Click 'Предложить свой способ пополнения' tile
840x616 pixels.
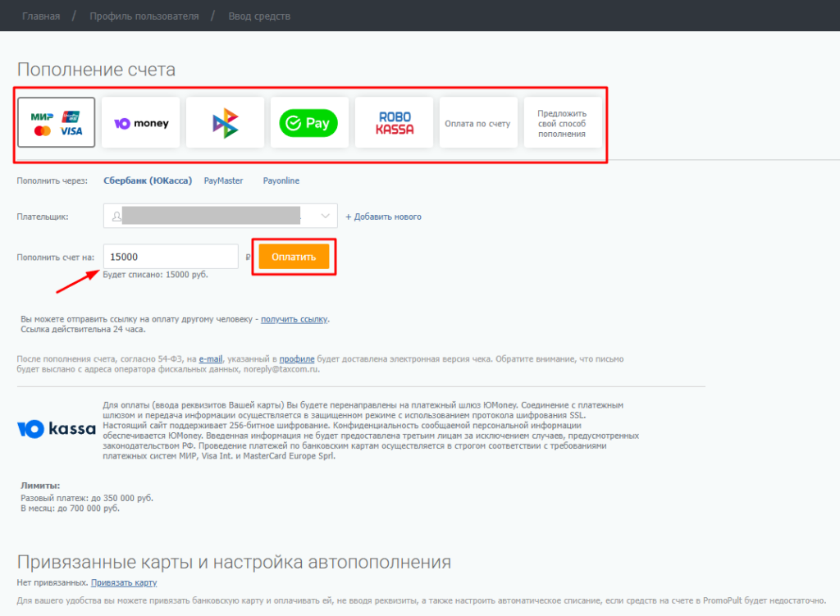point(562,123)
